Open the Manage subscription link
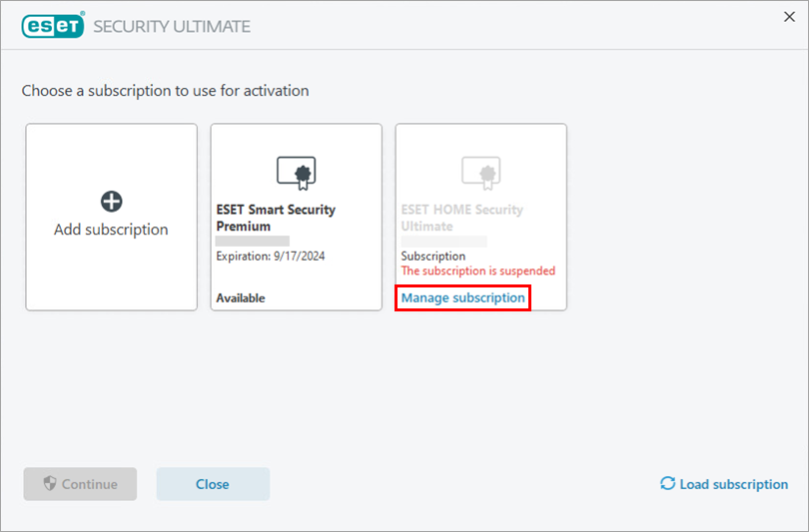Viewport: 809px width, 532px height. pos(462,298)
